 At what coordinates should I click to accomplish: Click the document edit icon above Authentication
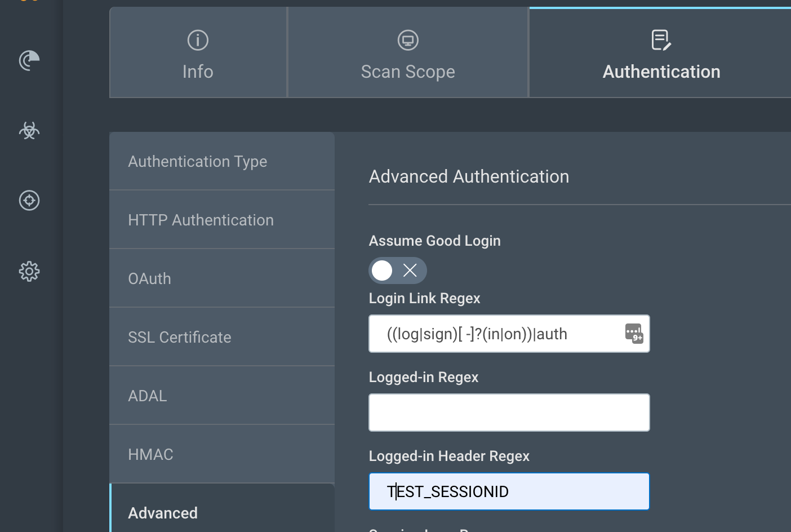(661, 40)
